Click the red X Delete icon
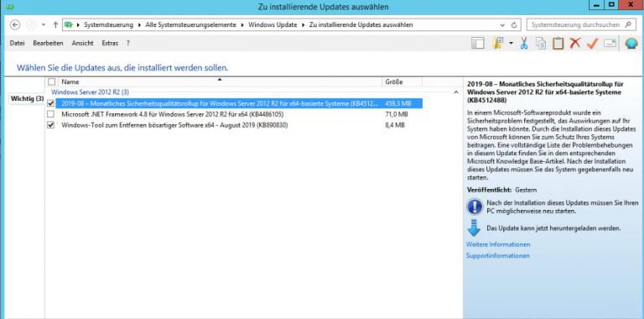This screenshot has height=319, width=644. click(575, 43)
